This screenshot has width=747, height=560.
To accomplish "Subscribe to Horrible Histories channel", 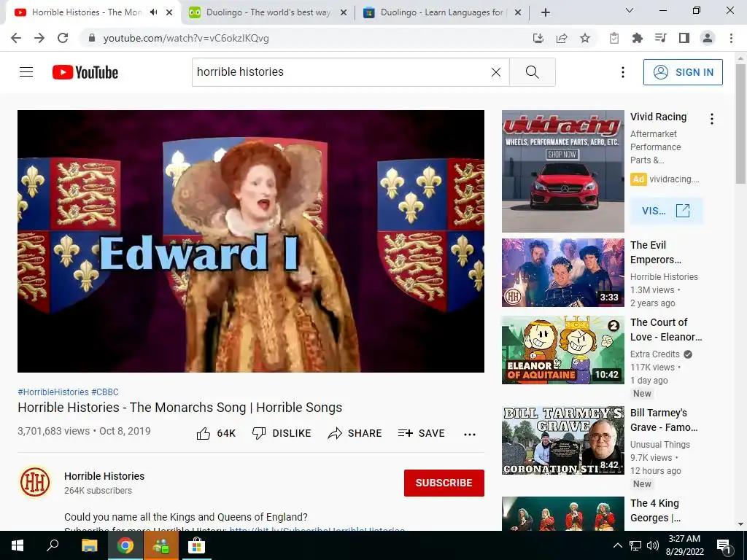I will tap(444, 483).
